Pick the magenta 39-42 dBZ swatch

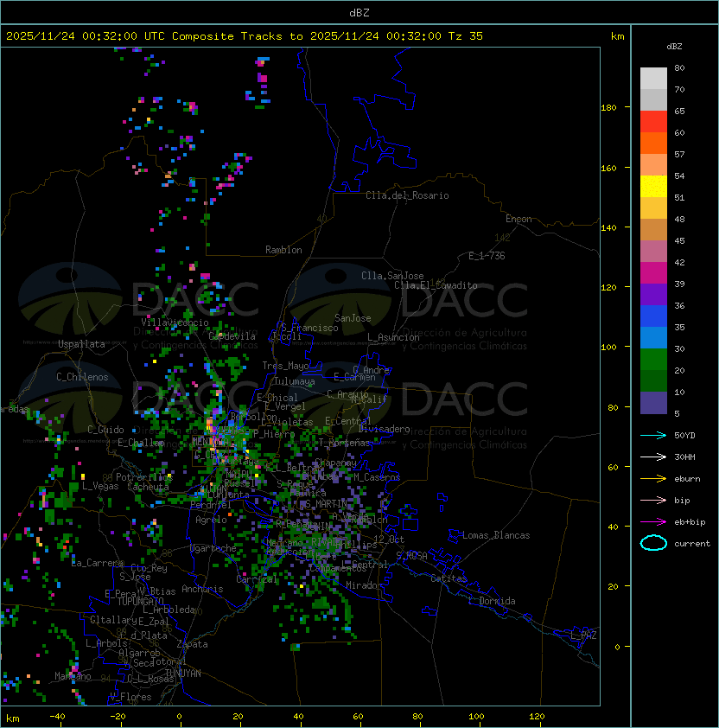pos(653,273)
